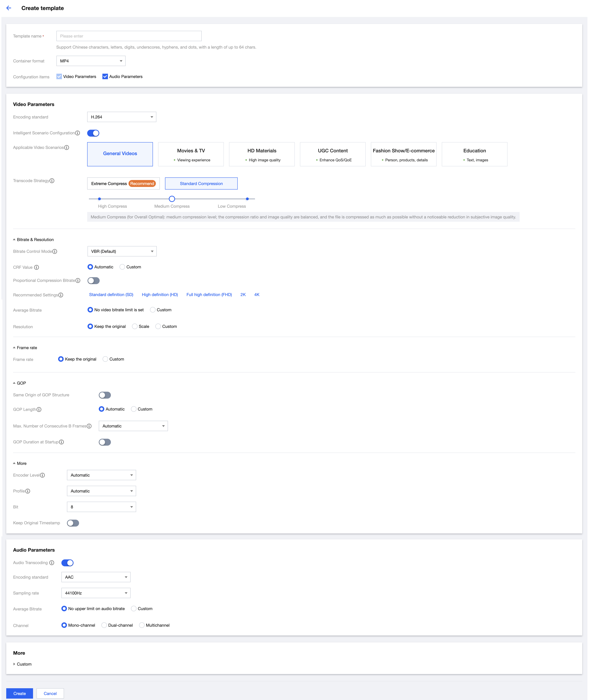Screen dimensions: 594x700
Task: Enable Keep Original Timestamp switch
Action: pyautogui.click(x=73, y=523)
